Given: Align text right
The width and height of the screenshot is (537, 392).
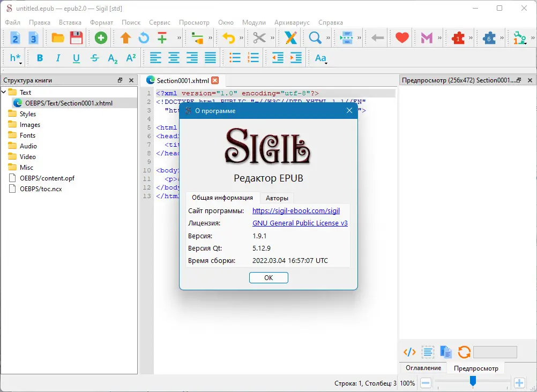Looking at the screenshot, I should (x=192, y=58).
